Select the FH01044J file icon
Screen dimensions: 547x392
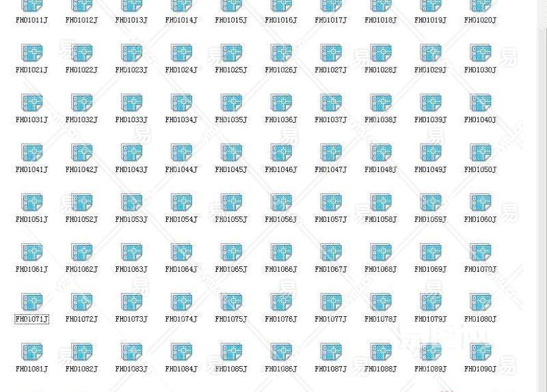pyautogui.click(x=181, y=152)
